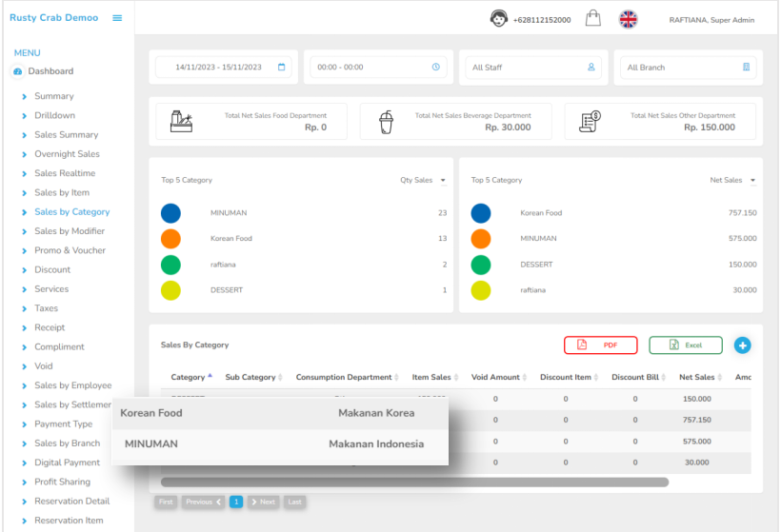Click the hamburger menu icon beside Rusty Crab Demoo
Image resolution: width=781 pixels, height=532 pixels.
[x=117, y=18]
